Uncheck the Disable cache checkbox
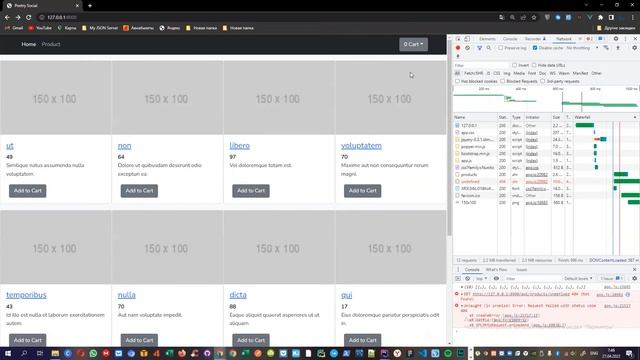The height and width of the screenshot is (360, 640). (x=535, y=48)
